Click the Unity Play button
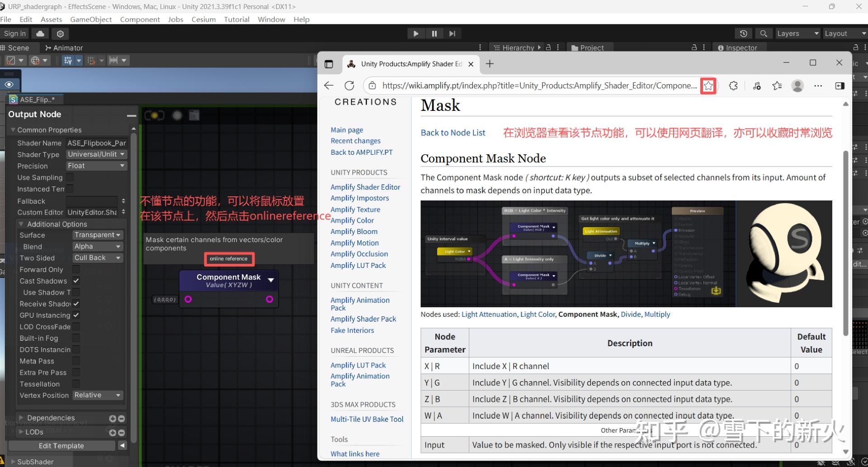The width and height of the screenshot is (868, 467). click(415, 33)
